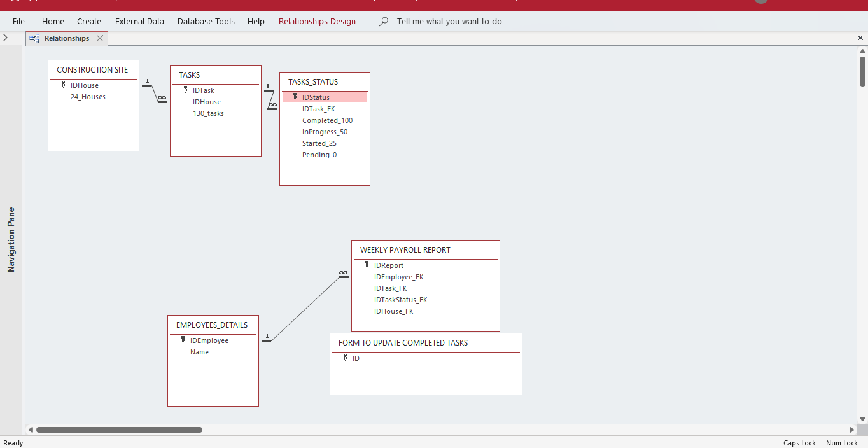The width and height of the screenshot is (868, 448).
Task: Select IDTask_FK field in TASKS_STATUS
Action: tap(319, 109)
